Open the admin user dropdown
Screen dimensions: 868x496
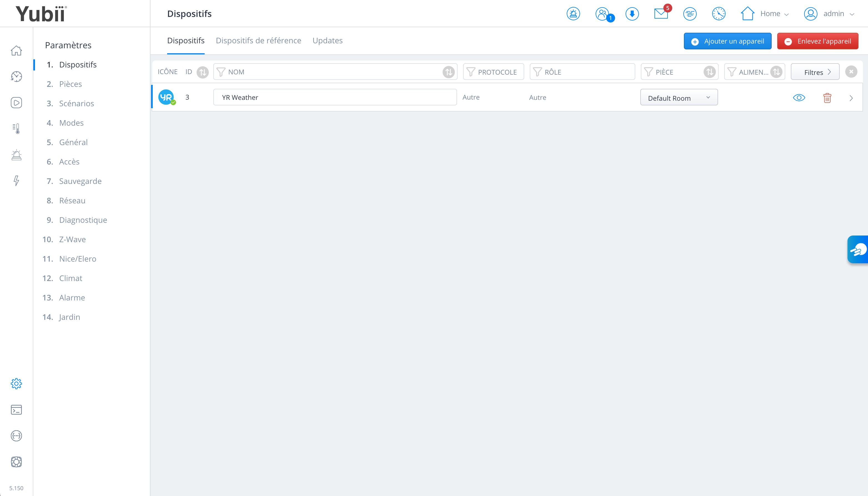pos(829,14)
